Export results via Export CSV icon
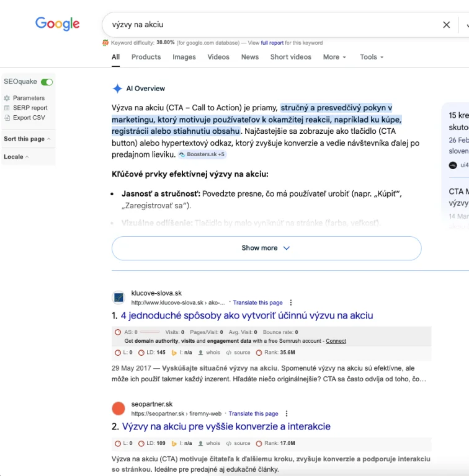 [x=7, y=118]
